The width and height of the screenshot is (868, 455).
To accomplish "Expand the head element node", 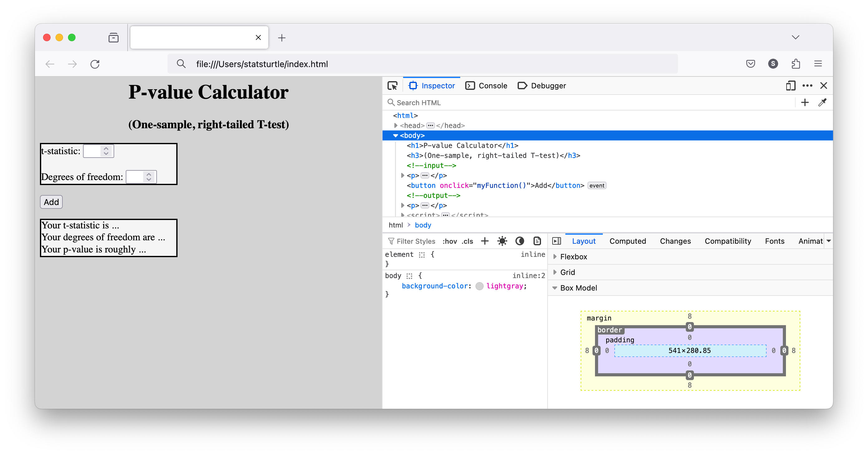I will tap(396, 125).
